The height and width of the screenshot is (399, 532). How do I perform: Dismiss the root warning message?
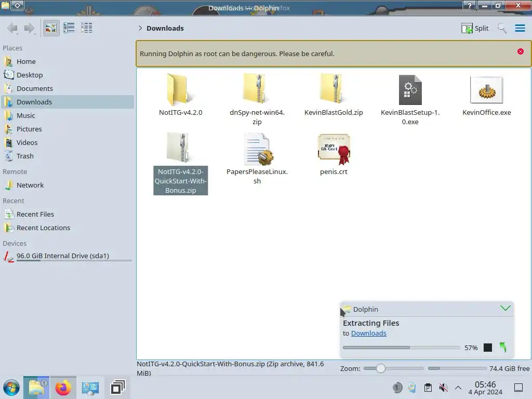520,51
